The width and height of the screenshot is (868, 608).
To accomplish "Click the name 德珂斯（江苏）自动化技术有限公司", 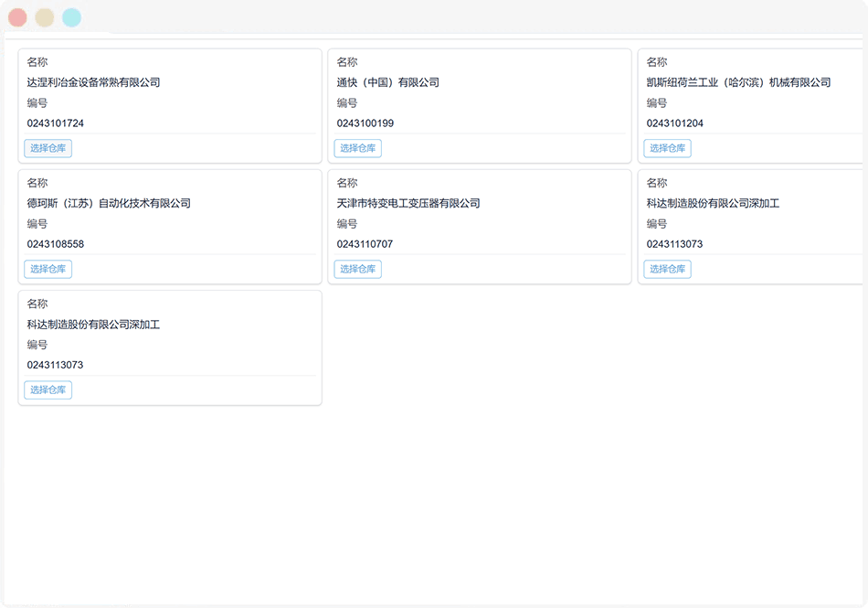I will click(109, 203).
